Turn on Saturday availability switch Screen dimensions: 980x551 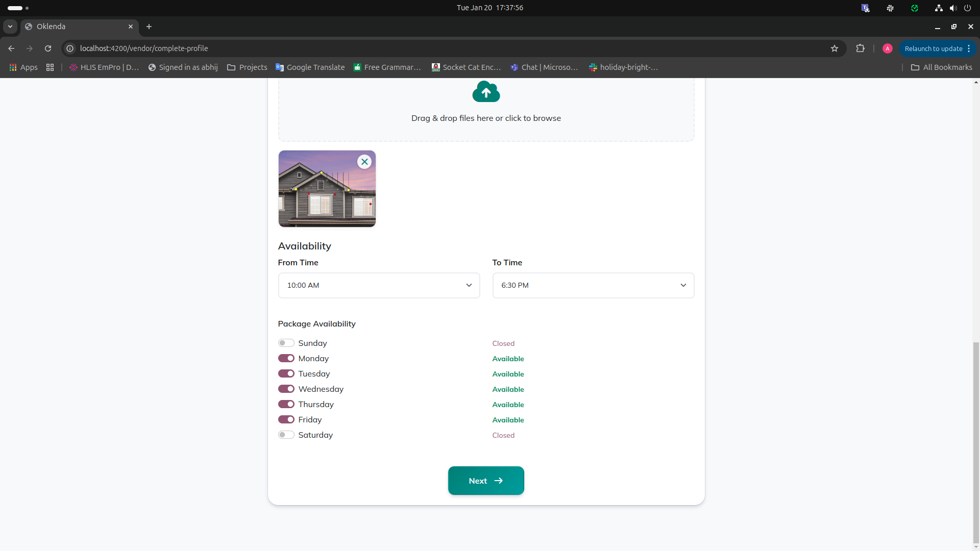click(286, 435)
